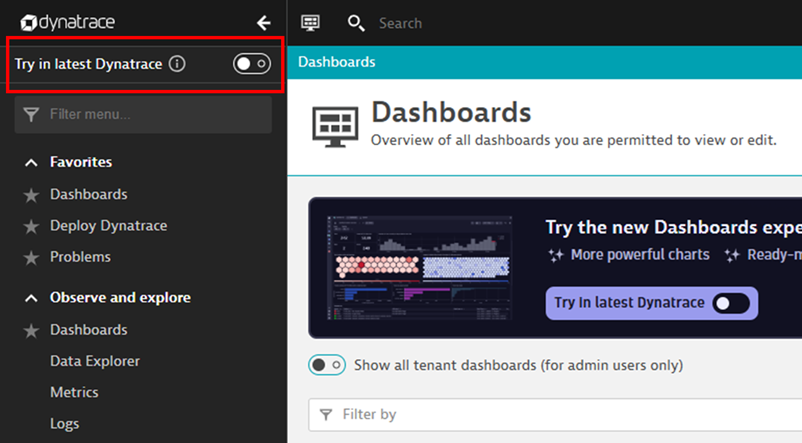Open the dashboard monitor icon in top bar
802x443 pixels.
[311, 22]
